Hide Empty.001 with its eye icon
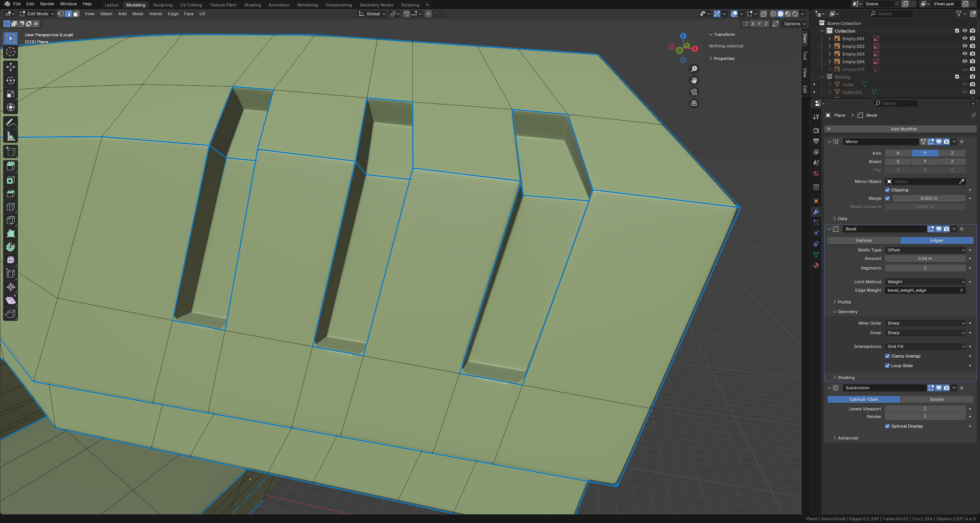The width and height of the screenshot is (980, 523). click(965, 38)
